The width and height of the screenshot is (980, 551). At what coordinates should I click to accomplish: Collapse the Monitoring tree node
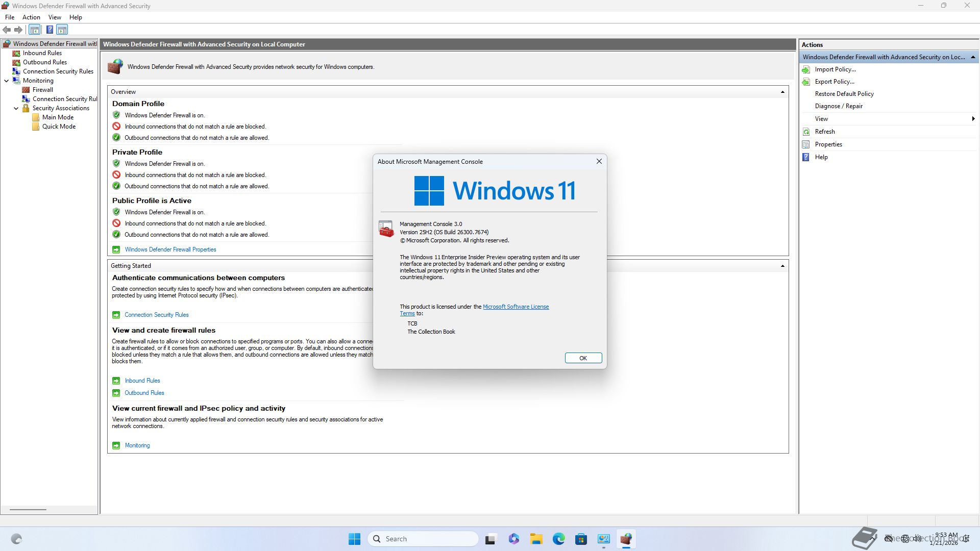(7, 81)
